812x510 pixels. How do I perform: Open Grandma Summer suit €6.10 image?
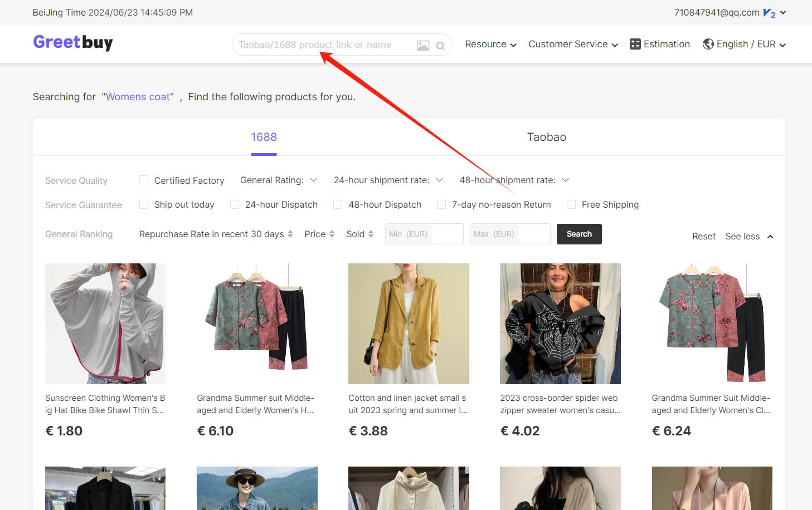coord(257,323)
